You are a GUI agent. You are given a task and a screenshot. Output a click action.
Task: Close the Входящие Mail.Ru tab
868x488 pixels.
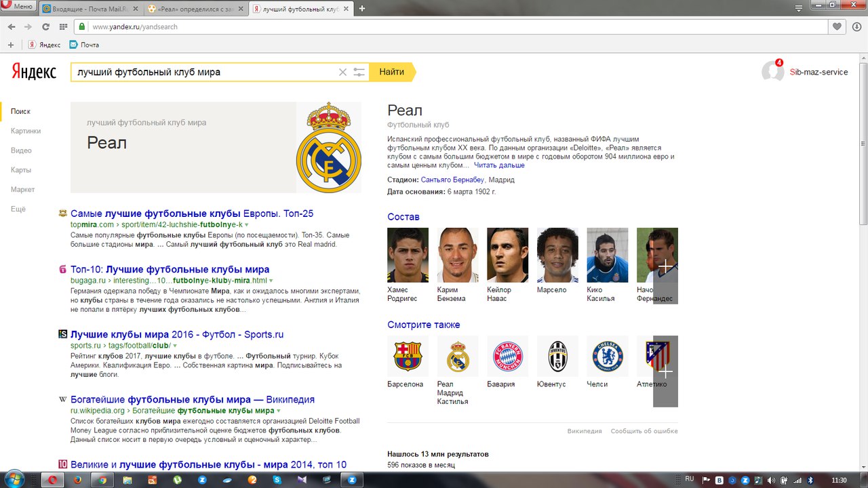click(x=134, y=9)
